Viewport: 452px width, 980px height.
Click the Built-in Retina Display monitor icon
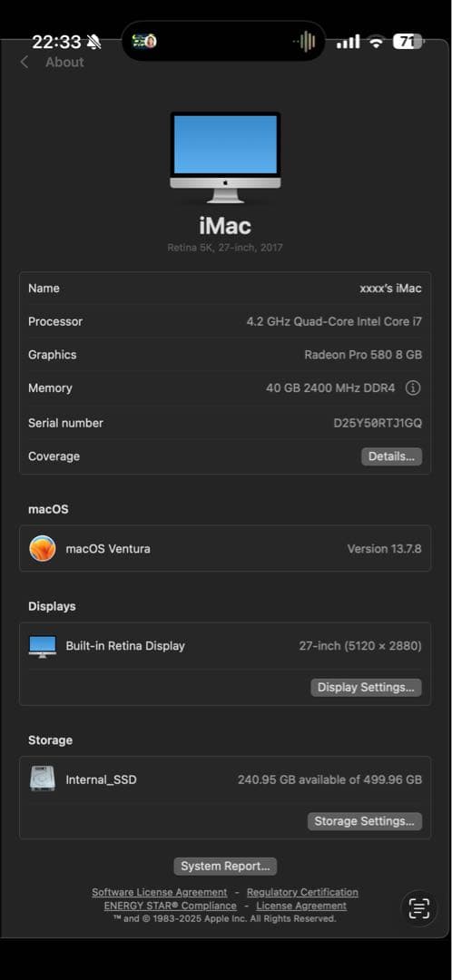click(x=43, y=646)
